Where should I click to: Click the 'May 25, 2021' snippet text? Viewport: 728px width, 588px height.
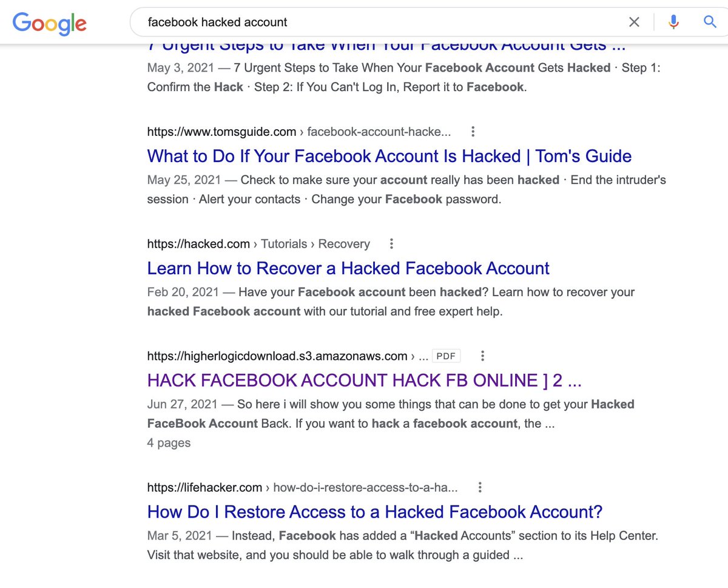(x=184, y=180)
